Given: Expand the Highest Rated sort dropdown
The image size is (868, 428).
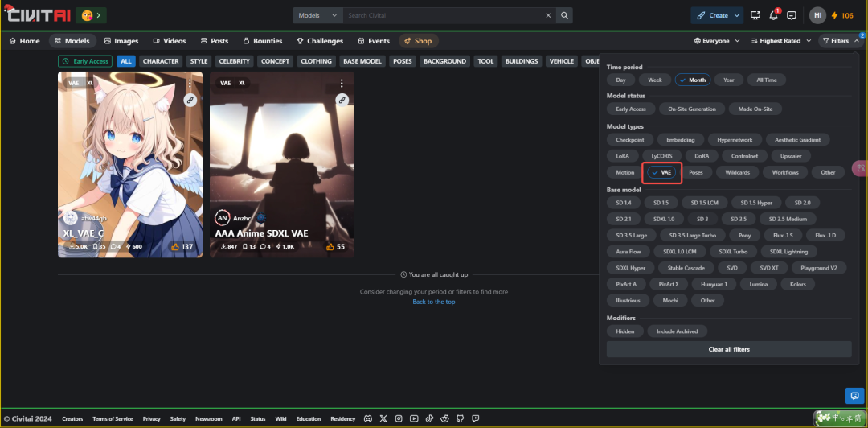Looking at the screenshot, I should tap(780, 41).
